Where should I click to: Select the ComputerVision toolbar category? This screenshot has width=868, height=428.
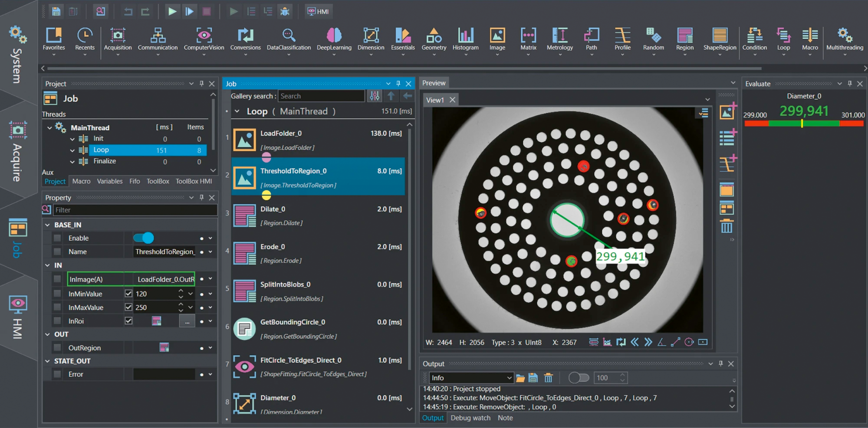(204, 39)
